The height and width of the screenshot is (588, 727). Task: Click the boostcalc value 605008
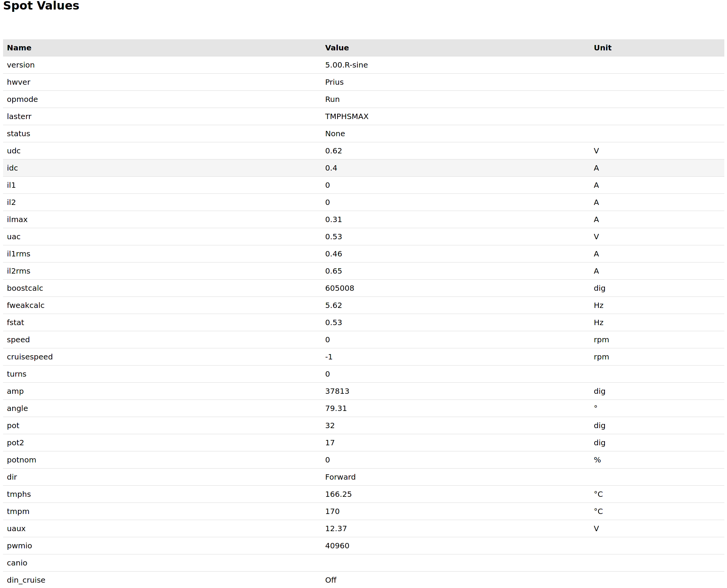(339, 288)
